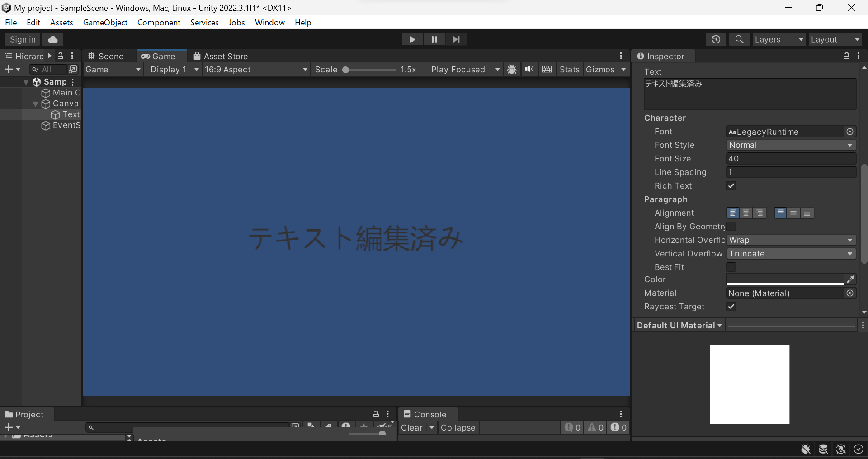Toggle the Inspector lock icon
The height and width of the screenshot is (459, 868).
point(847,56)
